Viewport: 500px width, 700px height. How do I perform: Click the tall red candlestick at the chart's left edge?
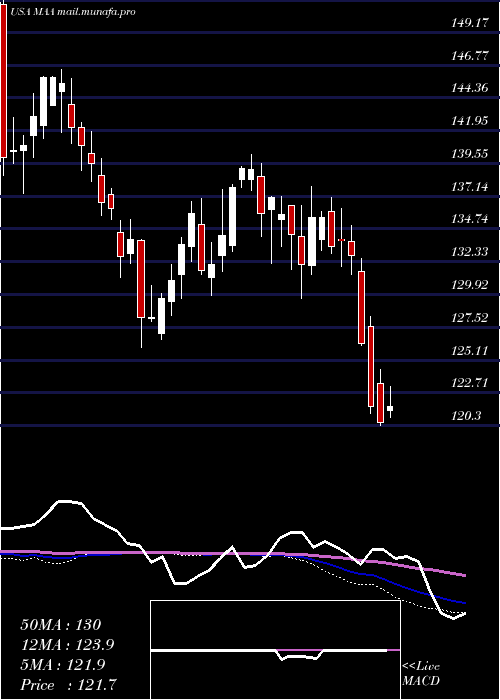(x=4, y=80)
